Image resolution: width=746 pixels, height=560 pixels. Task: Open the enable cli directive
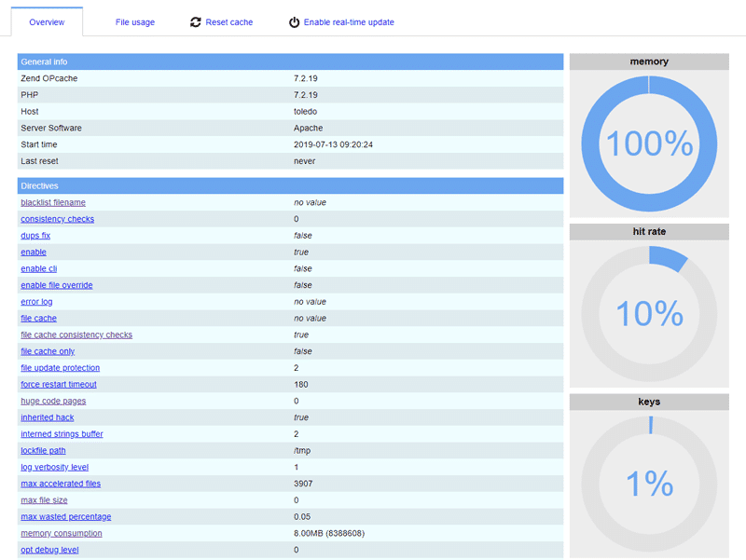pyautogui.click(x=38, y=268)
